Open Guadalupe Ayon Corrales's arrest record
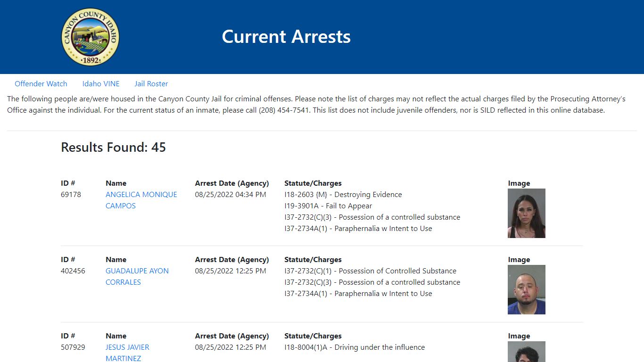644x362 pixels. (137, 277)
